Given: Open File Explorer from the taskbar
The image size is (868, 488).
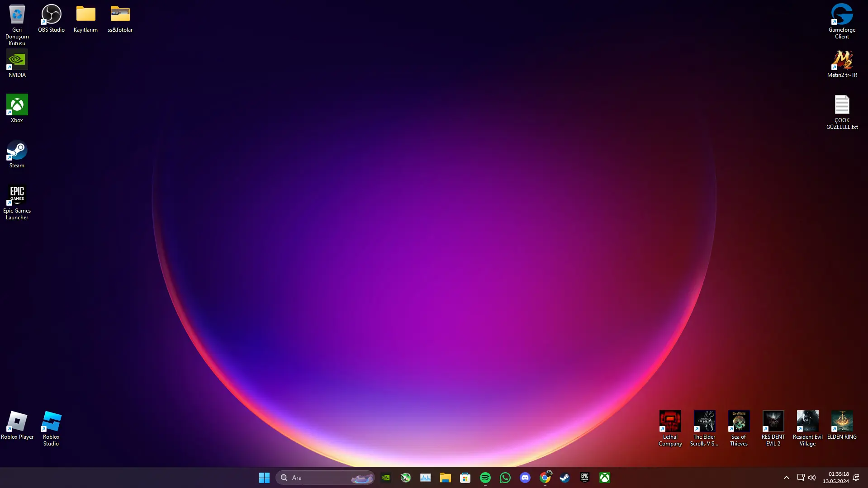Looking at the screenshot, I should click(x=445, y=478).
